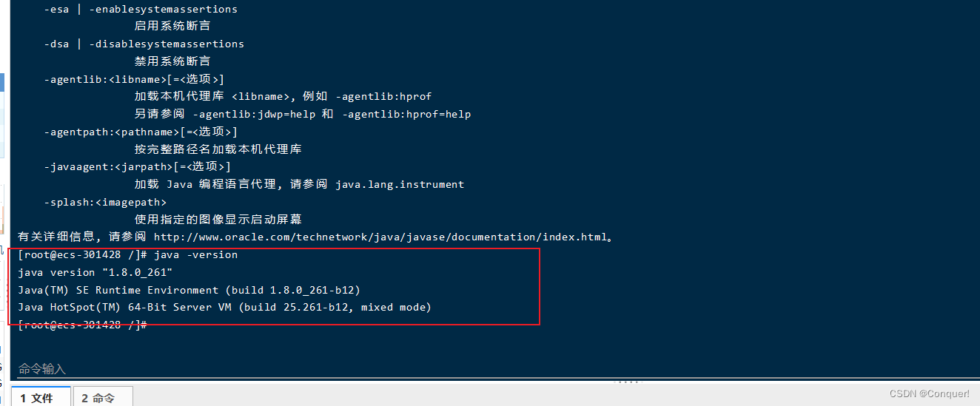This screenshot has width=980, height=406.
Task: Focus the 命令输入 command input field
Action: [x=296, y=368]
